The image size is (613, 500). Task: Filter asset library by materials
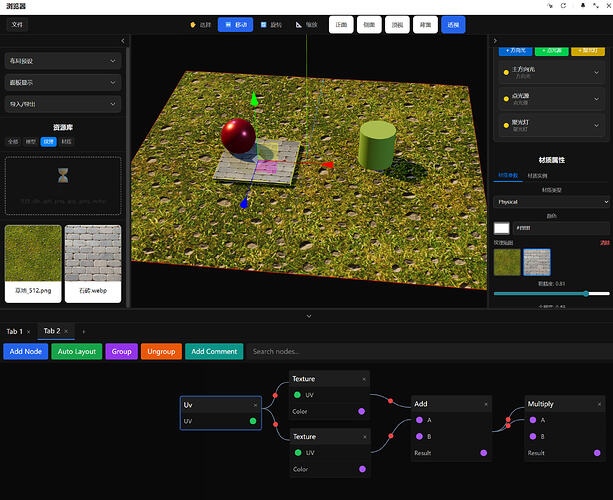coord(66,142)
